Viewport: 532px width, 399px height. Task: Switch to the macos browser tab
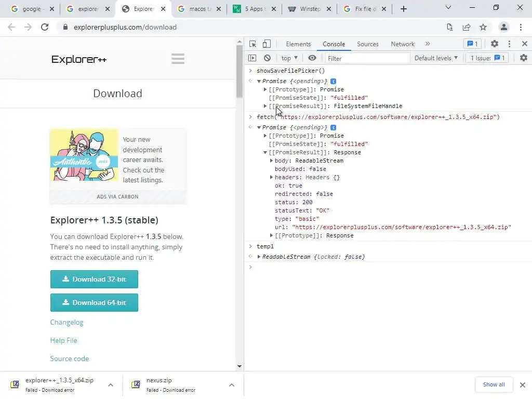click(x=200, y=9)
